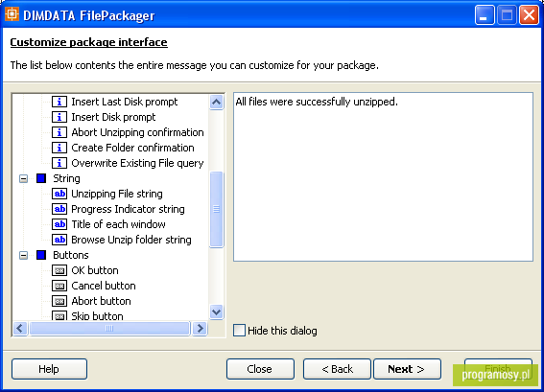Click the Close button
Viewport: 544px width, 392px height.
260,369
